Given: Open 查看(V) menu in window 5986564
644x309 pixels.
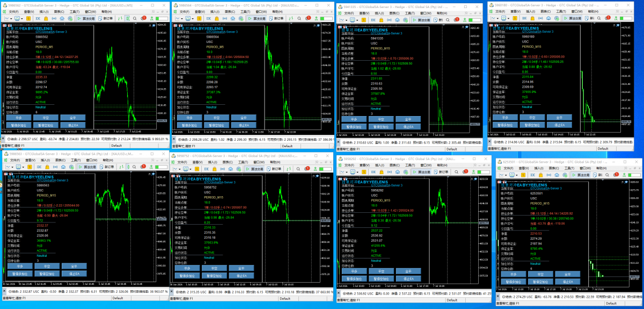Looking at the screenshot, I should pyautogui.click(x=200, y=12).
